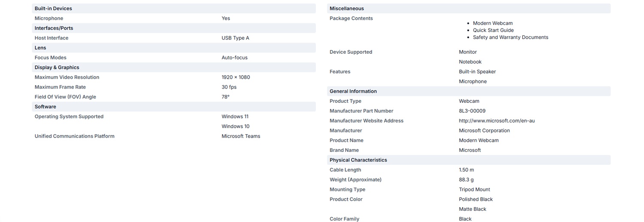Image resolution: width=644 pixels, height=222 pixels.
Task: Click the Lens section header
Action: (174, 48)
